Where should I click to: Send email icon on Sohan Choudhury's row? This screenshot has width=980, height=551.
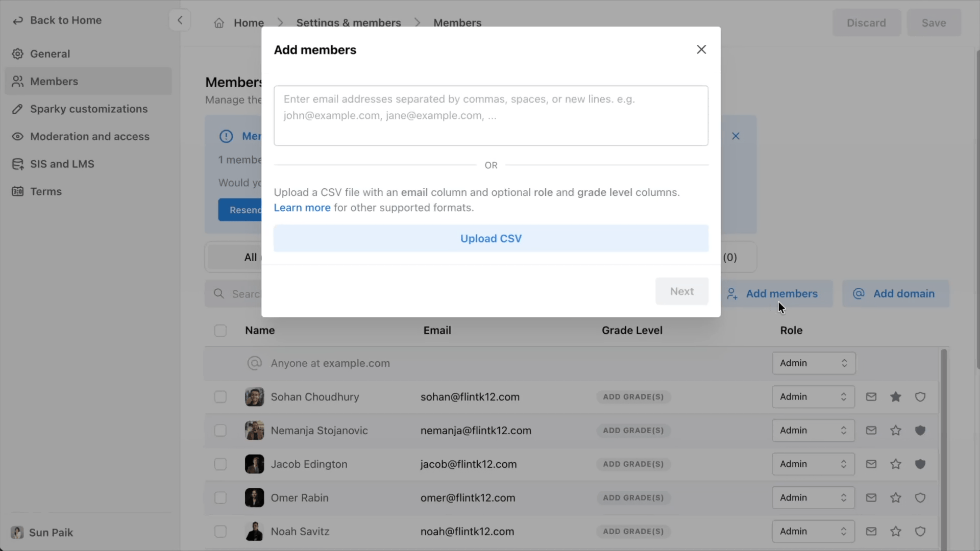871,396
